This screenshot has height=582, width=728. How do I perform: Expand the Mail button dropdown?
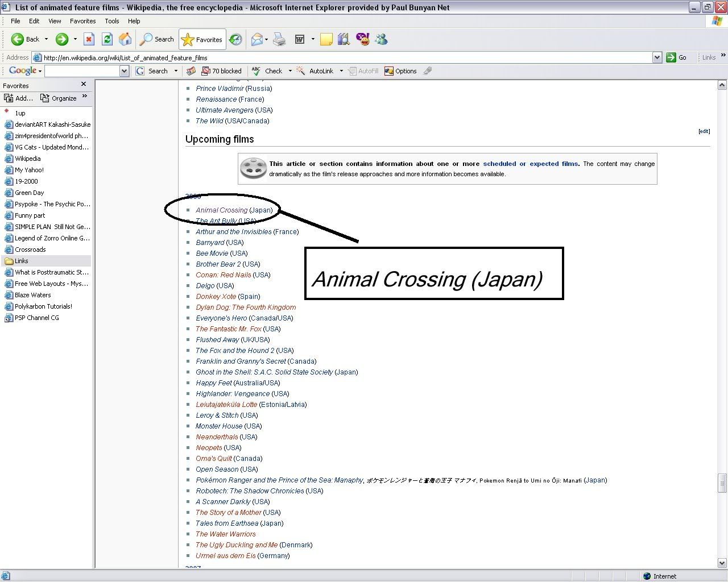267,39
